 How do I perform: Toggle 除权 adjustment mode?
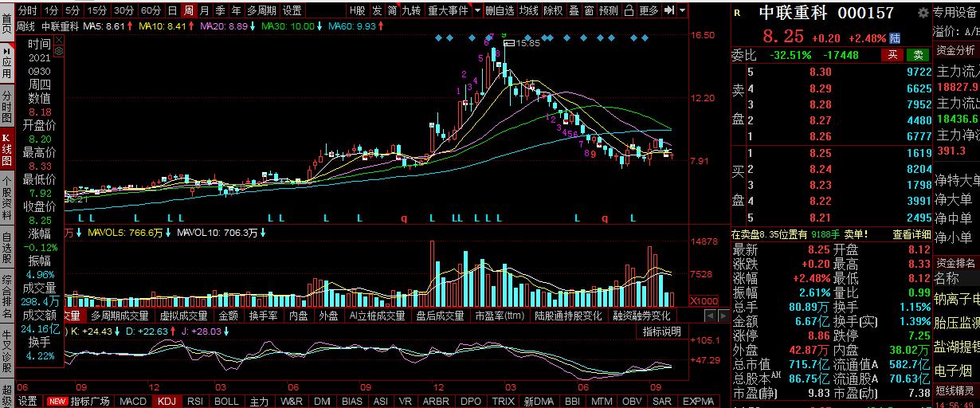pyautogui.click(x=553, y=10)
